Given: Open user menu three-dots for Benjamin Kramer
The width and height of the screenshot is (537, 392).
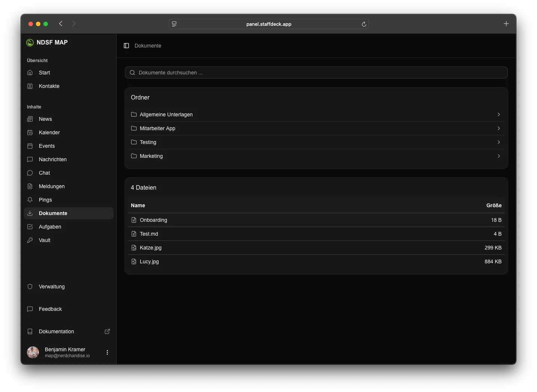Looking at the screenshot, I should pos(107,352).
